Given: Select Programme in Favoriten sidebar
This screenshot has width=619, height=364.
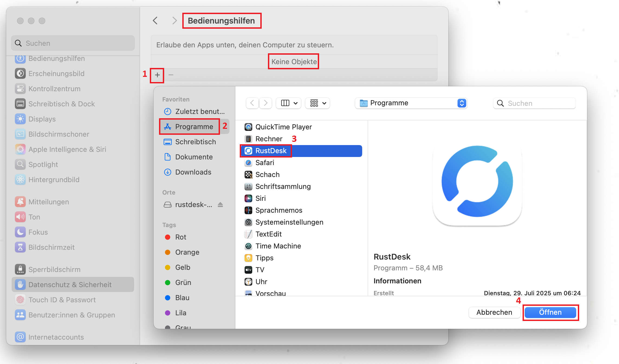Looking at the screenshot, I should coord(194,127).
